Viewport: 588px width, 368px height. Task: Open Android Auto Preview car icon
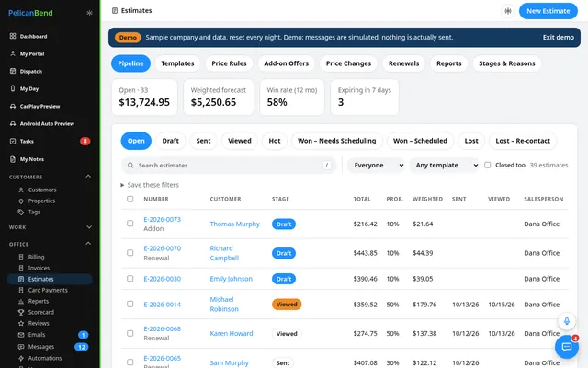pos(13,123)
